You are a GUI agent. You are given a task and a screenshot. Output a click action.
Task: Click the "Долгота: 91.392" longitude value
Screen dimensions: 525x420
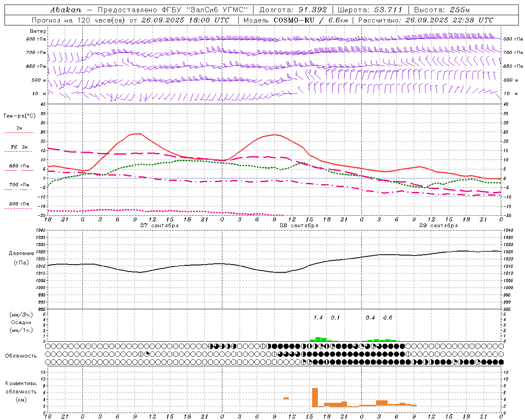[293, 10]
